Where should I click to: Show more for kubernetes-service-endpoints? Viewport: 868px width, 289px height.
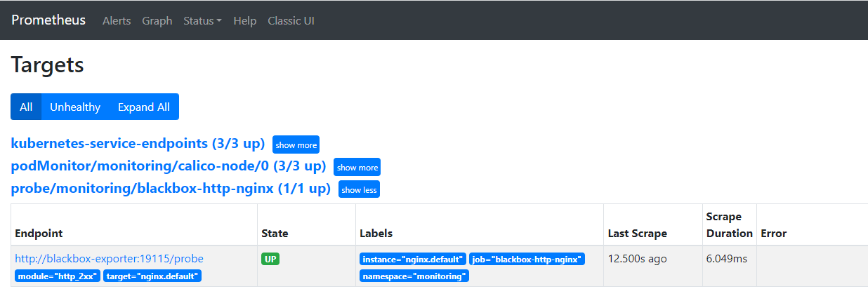point(296,145)
